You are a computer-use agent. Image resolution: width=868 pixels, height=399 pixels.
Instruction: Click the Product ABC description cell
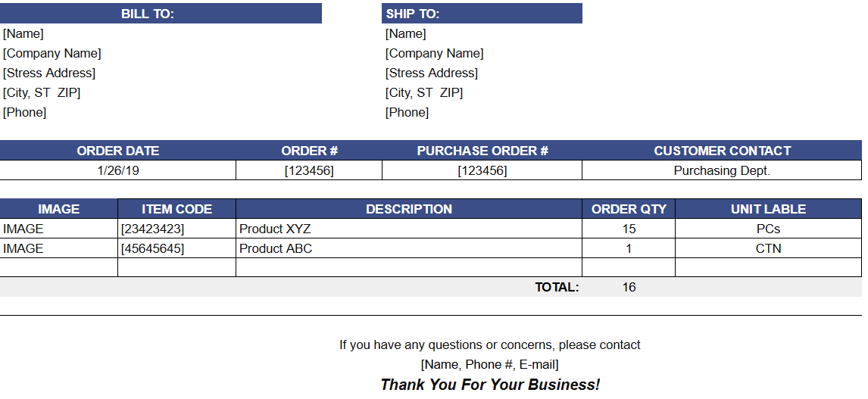click(x=276, y=248)
